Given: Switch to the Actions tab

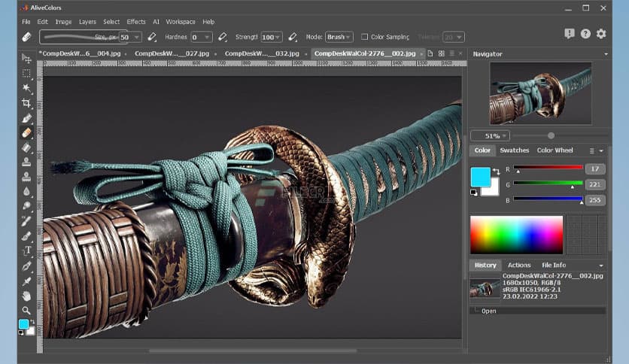Looking at the screenshot, I should [x=519, y=265].
